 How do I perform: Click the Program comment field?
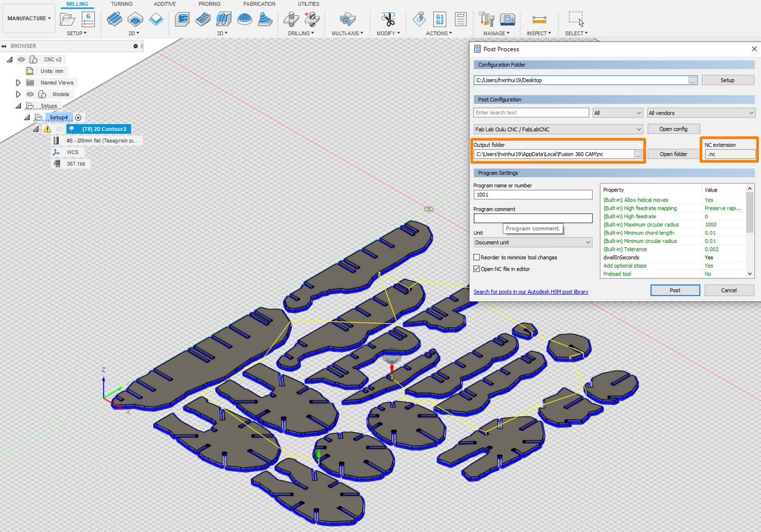point(533,218)
